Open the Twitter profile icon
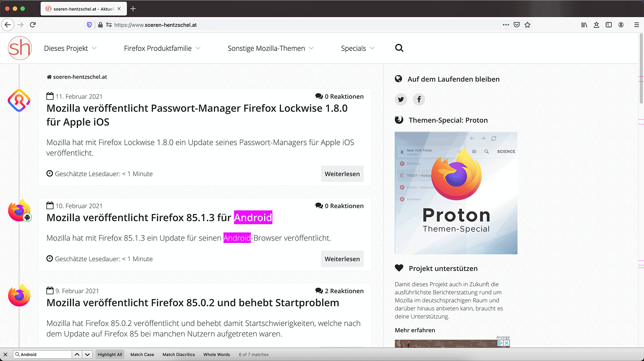 point(401,100)
